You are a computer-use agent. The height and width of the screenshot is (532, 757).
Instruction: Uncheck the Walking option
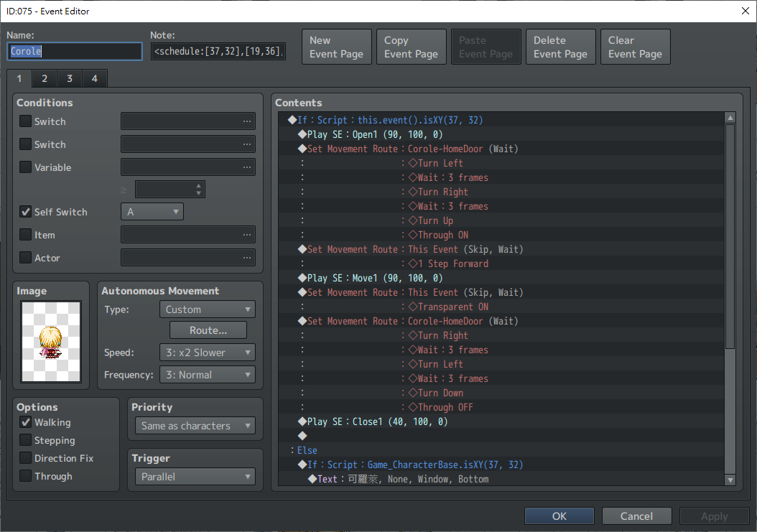click(x=25, y=422)
